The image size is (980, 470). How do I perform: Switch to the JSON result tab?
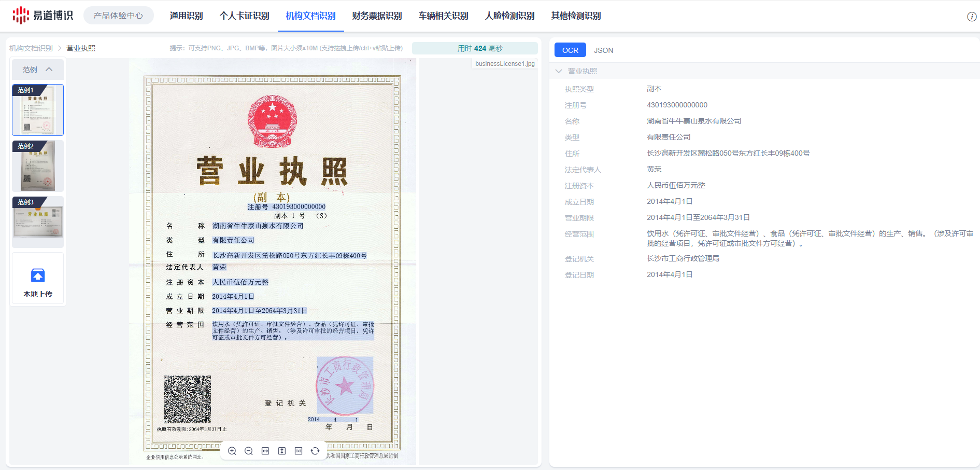pos(603,50)
